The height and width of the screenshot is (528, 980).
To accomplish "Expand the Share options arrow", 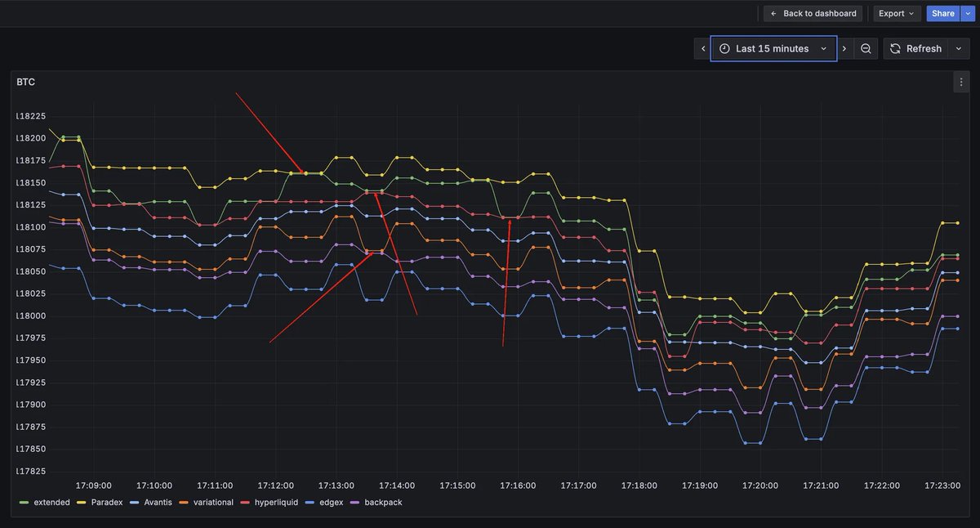I will [x=968, y=14].
